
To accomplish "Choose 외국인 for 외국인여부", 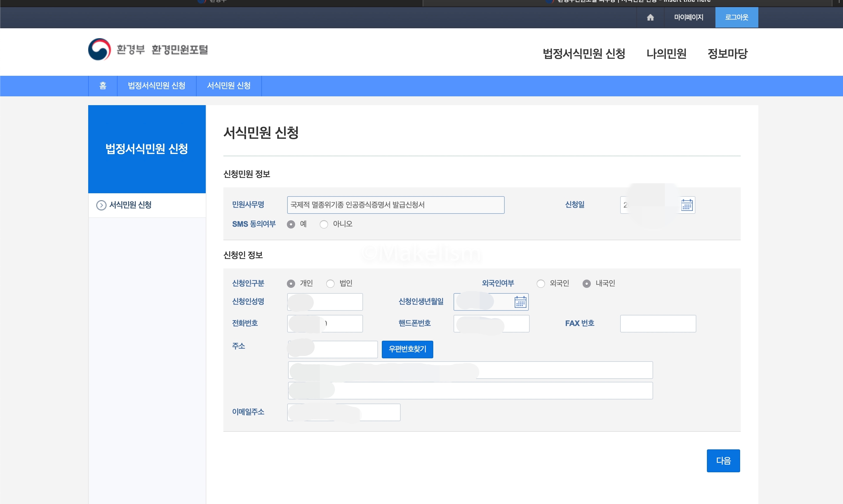I will [541, 284].
